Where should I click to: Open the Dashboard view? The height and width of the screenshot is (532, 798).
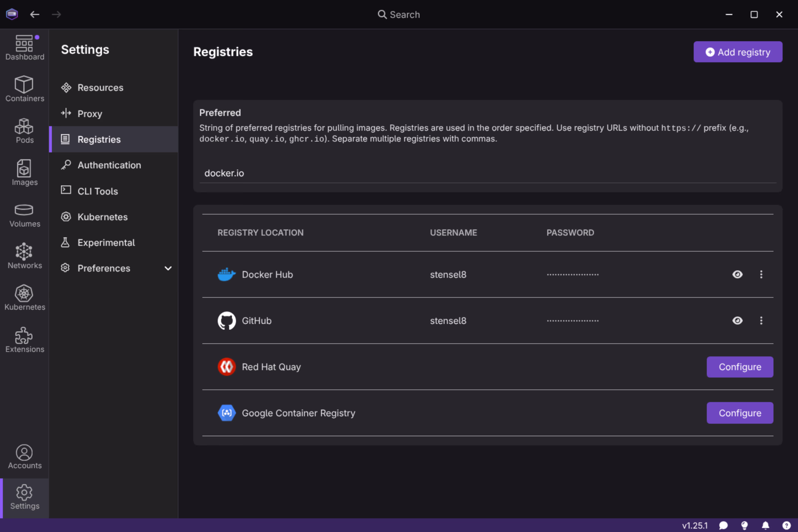click(x=24, y=48)
